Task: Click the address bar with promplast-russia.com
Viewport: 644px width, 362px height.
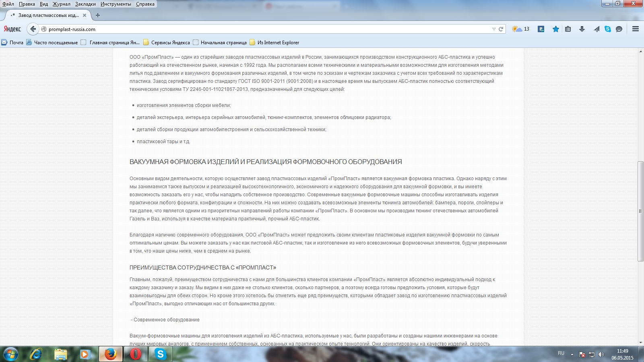Action: coord(266,29)
